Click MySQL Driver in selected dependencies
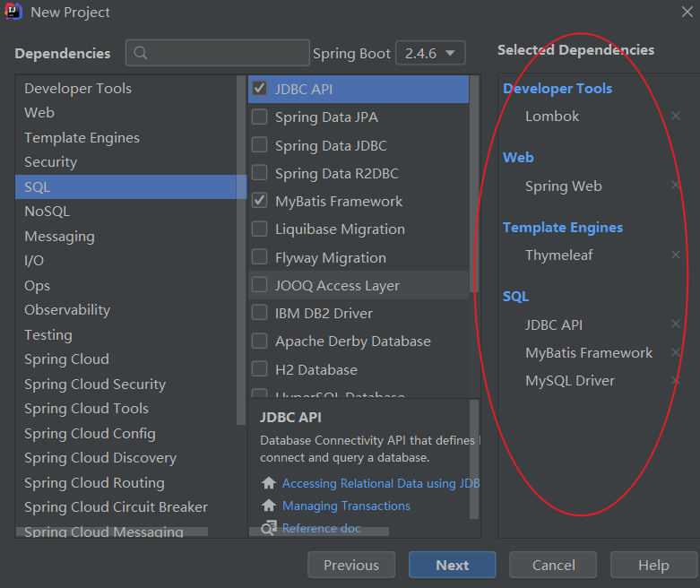Screen dimensions: 700x588 [570, 380]
